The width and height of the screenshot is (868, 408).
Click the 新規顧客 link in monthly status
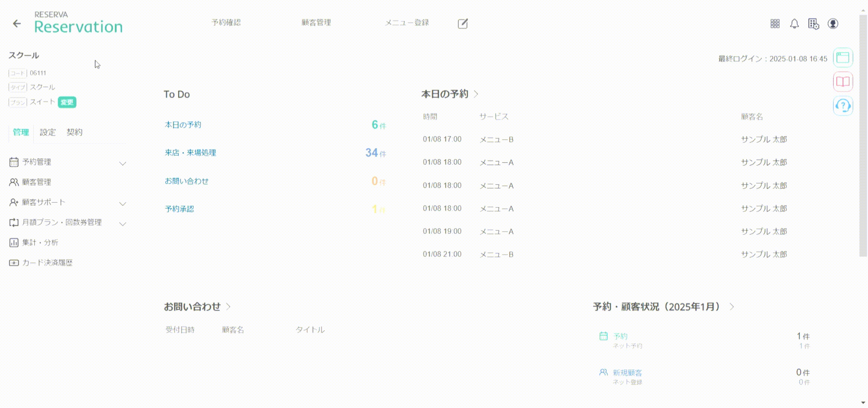(627, 372)
